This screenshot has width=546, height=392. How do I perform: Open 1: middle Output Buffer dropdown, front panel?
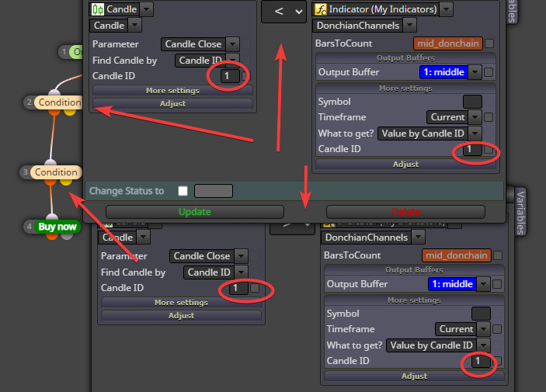click(x=475, y=72)
